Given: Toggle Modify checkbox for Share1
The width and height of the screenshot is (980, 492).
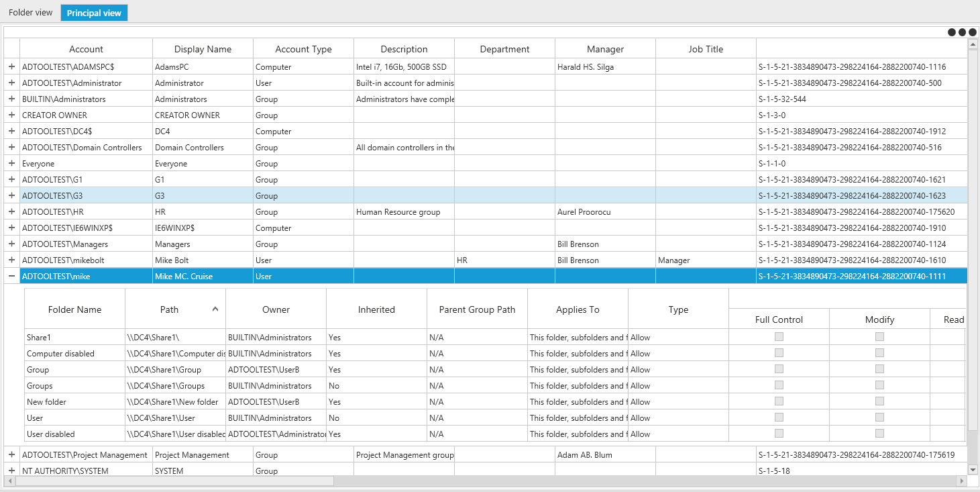Looking at the screenshot, I should point(879,337).
